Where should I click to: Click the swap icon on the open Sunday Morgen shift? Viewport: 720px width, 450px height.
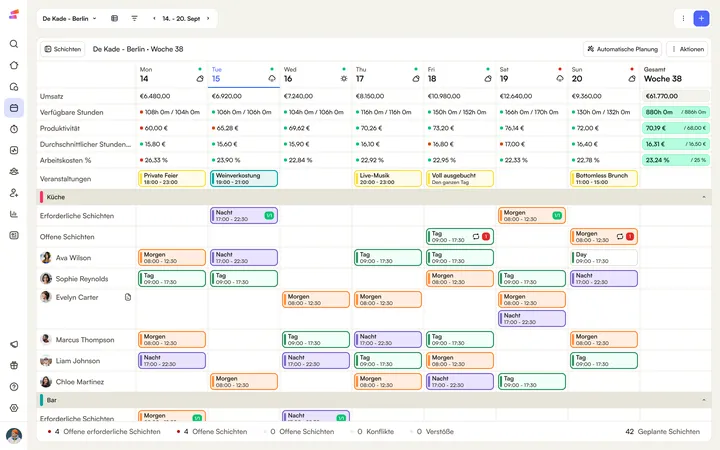620,236
